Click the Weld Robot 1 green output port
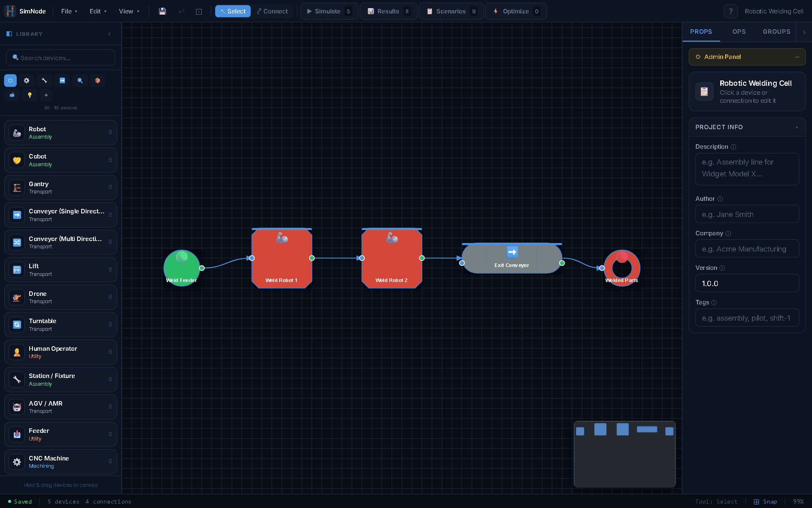The width and height of the screenshot is (812, 508). 312,258
